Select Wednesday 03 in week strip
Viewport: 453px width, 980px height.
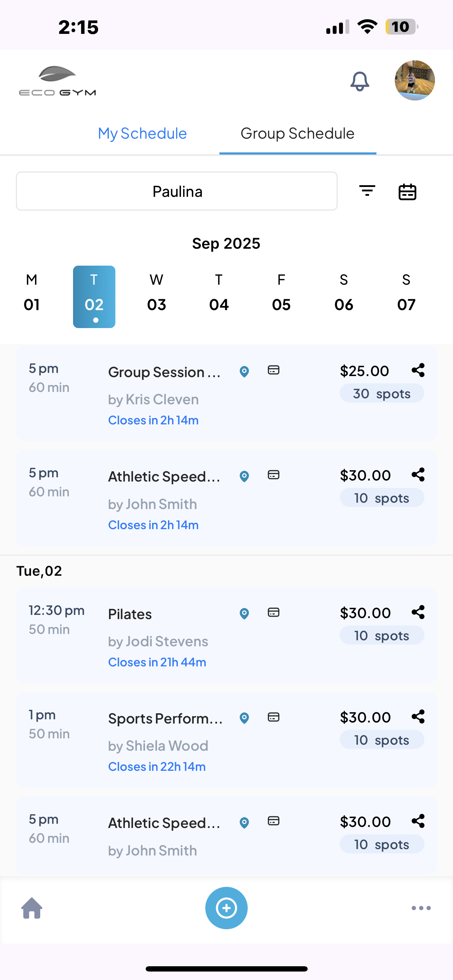[156, 296]
